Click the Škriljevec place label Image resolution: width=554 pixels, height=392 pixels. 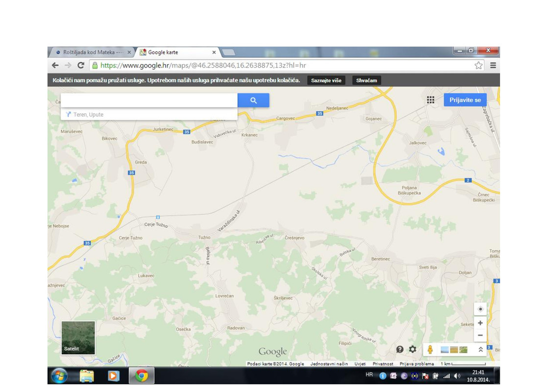pos(283,298)
